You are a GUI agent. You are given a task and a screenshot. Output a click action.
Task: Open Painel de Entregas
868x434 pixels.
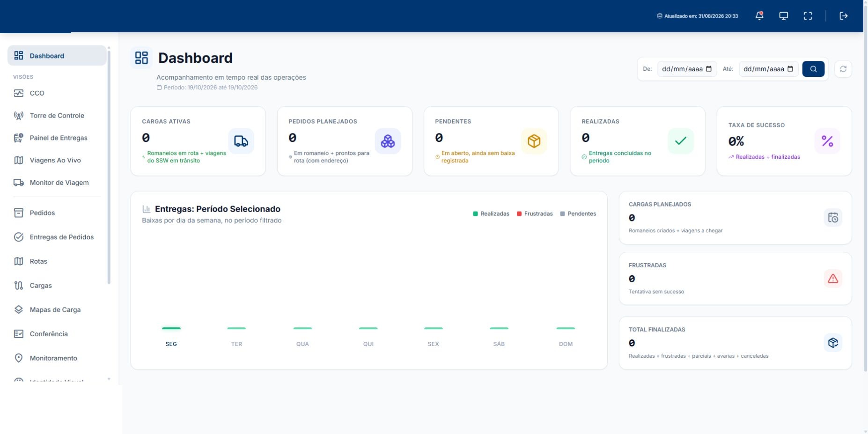coord(57,138)
